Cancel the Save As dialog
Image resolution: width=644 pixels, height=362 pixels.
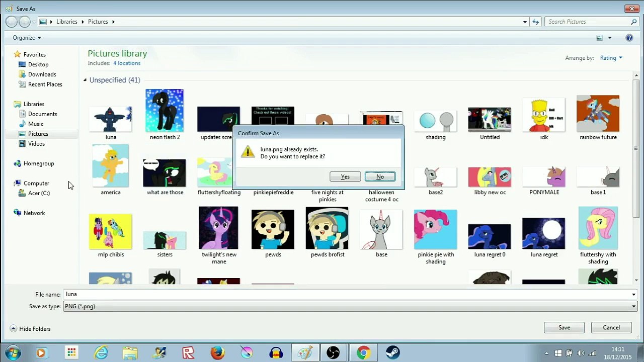(611, 327)
